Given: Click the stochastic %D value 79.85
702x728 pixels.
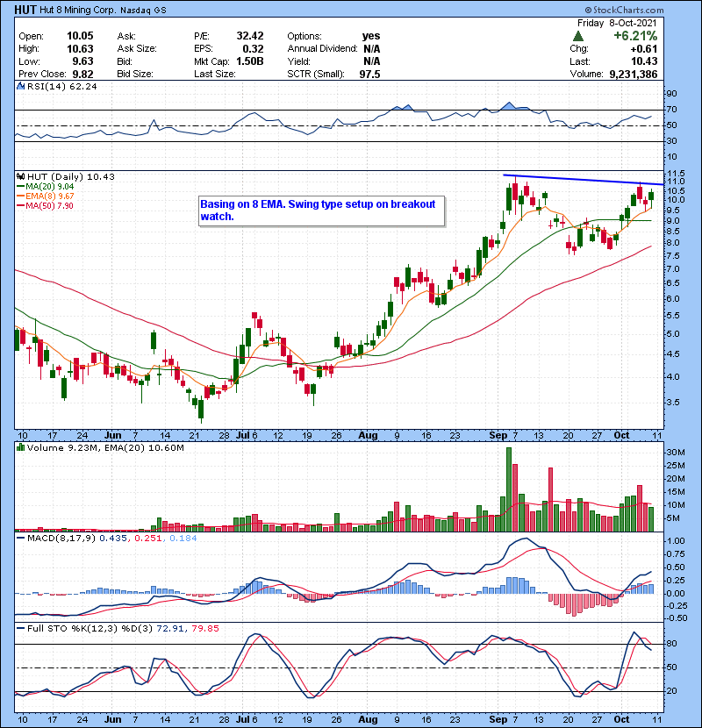Looking at the screenshot, I should [x=204, y=629].
